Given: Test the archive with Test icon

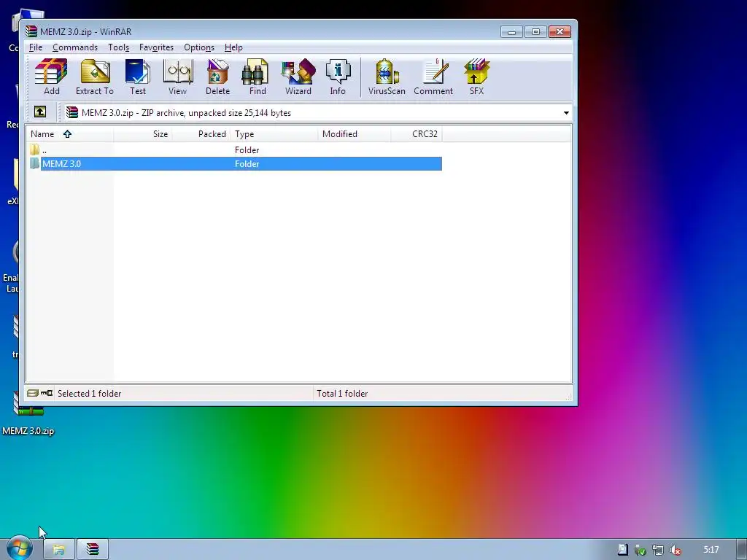Looking at the screenshot, I should coord(138,77).
